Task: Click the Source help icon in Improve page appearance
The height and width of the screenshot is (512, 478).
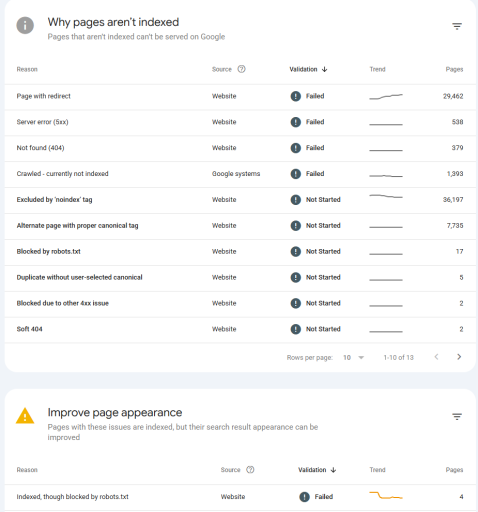Action: coord(250,470)
